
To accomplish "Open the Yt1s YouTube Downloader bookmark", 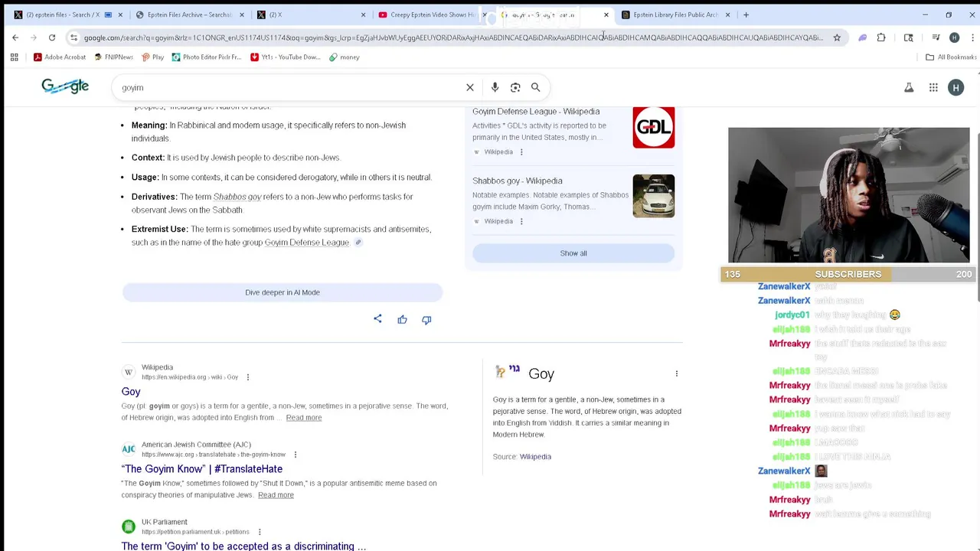I will (x=286, y=57).
